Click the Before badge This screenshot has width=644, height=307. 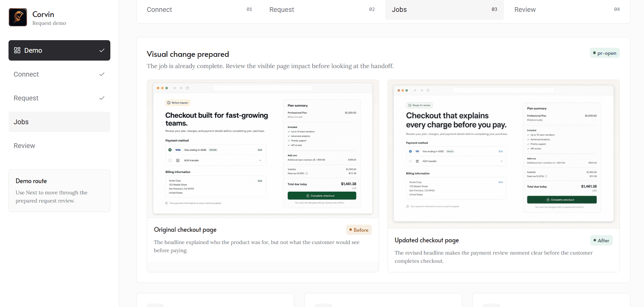coord(359,230)
